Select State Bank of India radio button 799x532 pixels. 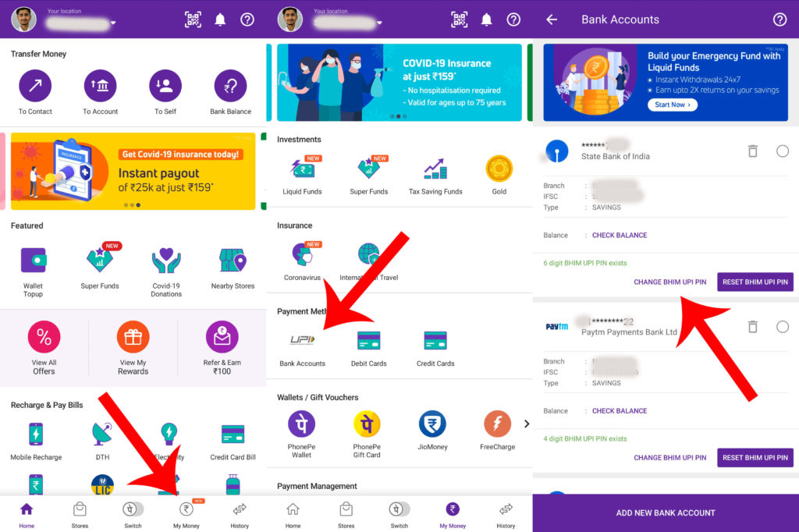point(782,151)
